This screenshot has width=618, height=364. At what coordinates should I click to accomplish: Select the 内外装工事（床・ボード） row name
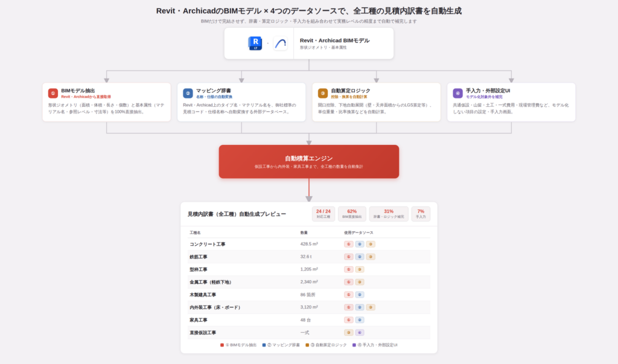(216, 307)
